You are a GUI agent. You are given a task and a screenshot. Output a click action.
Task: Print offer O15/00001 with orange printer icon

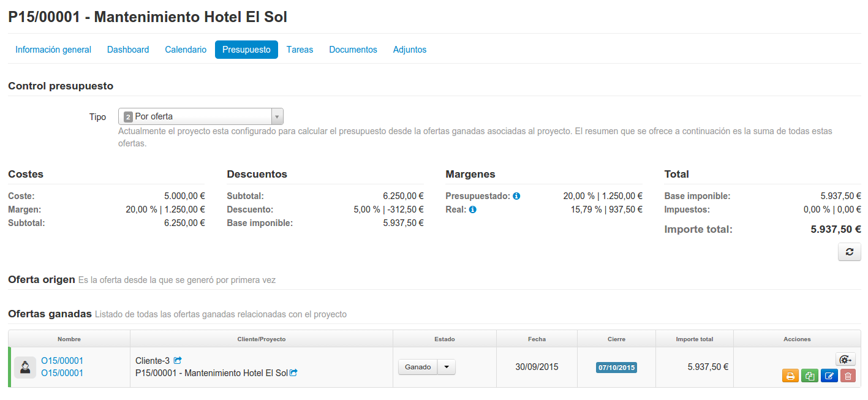[790, 376]
